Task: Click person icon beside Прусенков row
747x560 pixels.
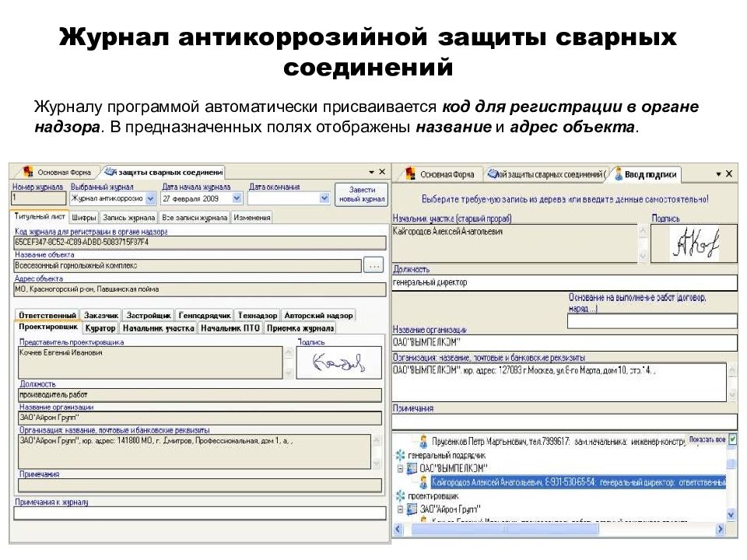Action: click(x=423, y=442)
